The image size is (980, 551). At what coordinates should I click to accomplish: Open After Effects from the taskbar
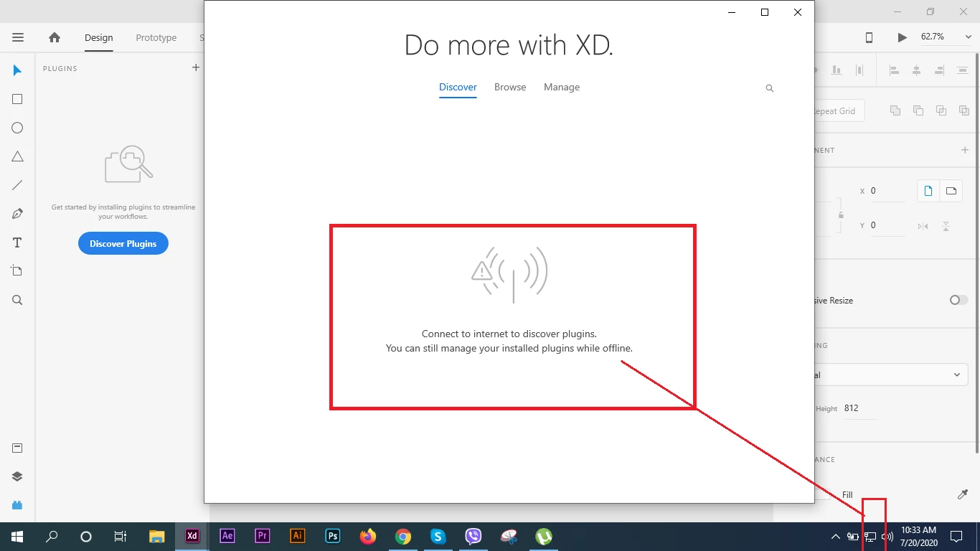tap(227, 537)
